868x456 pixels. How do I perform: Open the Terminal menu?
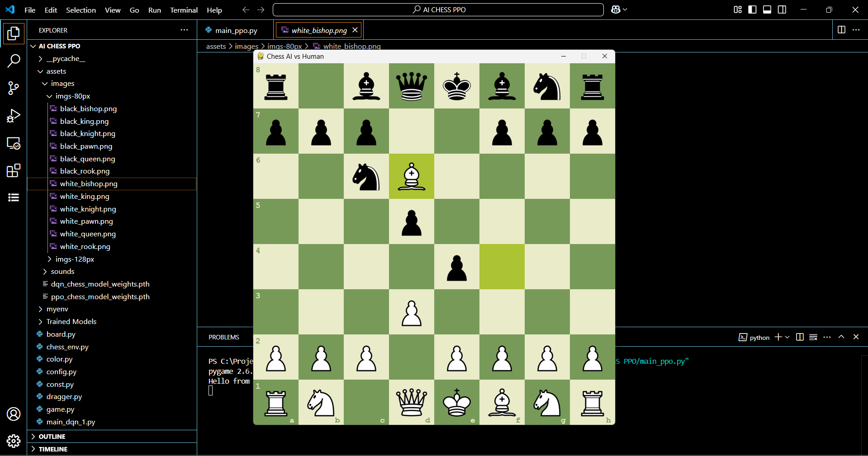pyautogui.click(x=184, y=10)
